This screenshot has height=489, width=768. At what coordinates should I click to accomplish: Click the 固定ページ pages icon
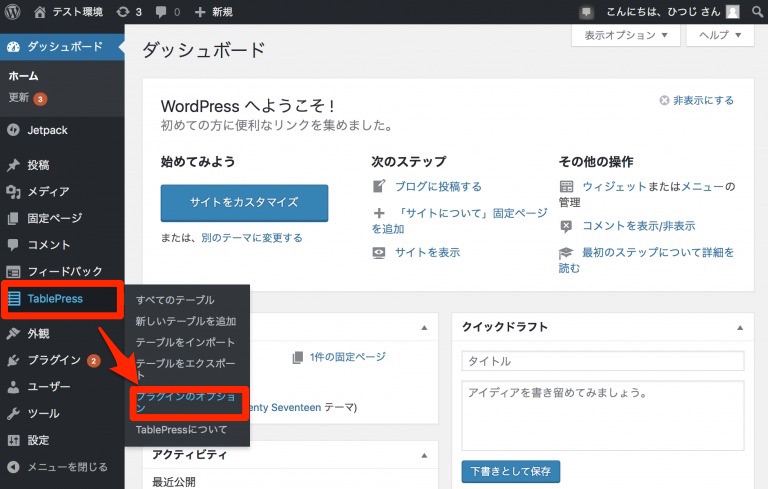click(14, 218)
